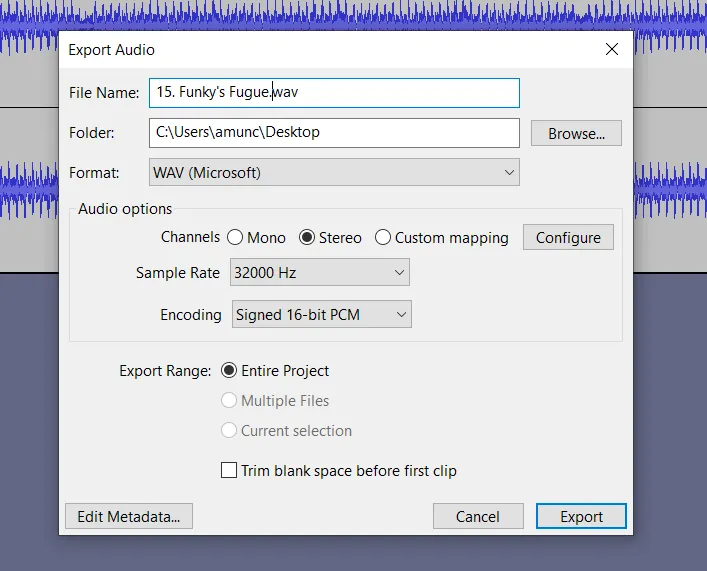The image size is (707, 571).
Task: Click the Export button
Action: tap(581, 516)
